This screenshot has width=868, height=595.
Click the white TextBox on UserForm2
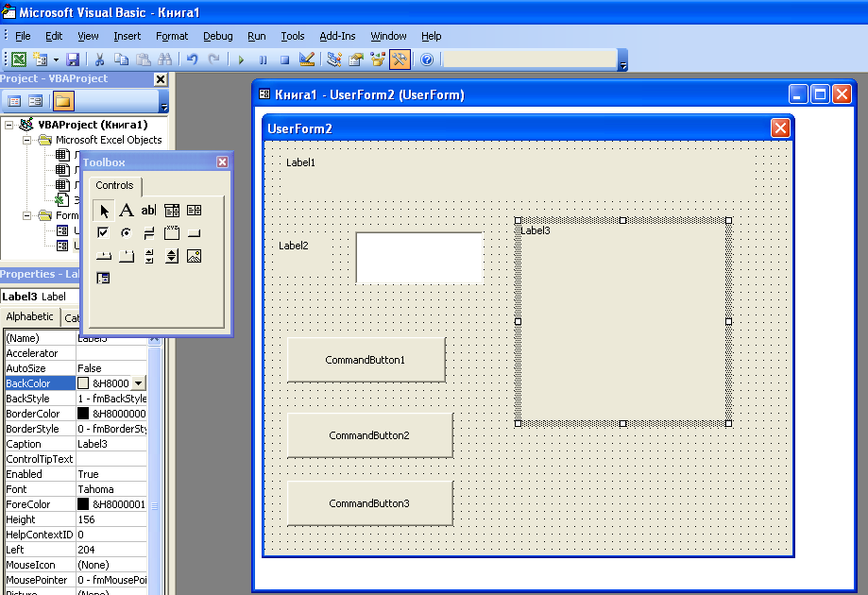(x=419, y=258)
